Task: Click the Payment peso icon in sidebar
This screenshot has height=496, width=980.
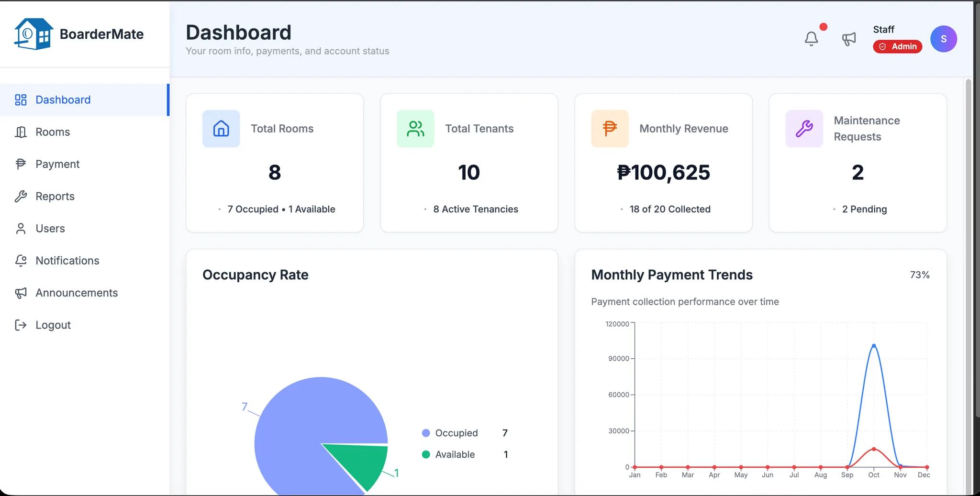Action: (x=21, y=164)
